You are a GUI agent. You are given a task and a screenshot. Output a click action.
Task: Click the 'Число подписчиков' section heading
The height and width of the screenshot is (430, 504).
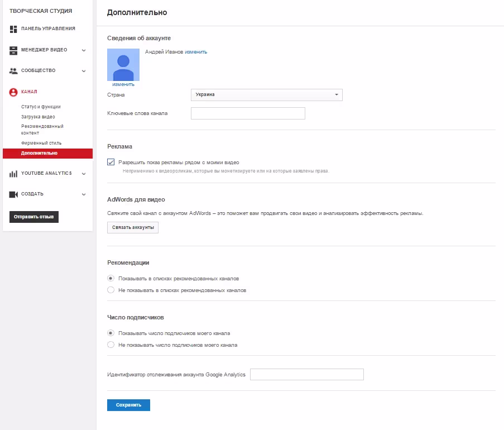point(135,317)
